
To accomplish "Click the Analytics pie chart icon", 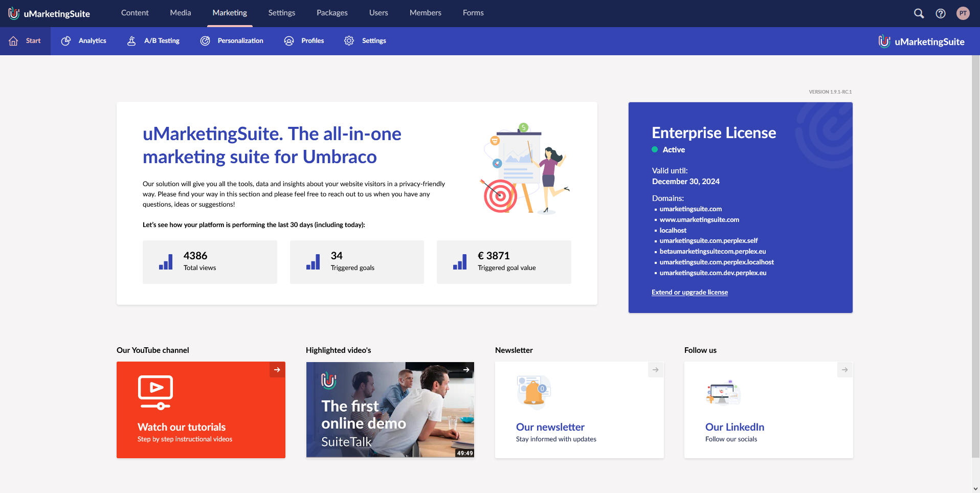I will (66, 41).
